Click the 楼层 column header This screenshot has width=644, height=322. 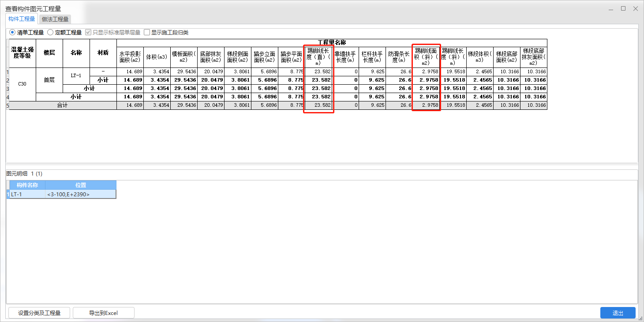pyautogui.click(x=49, y=53)
